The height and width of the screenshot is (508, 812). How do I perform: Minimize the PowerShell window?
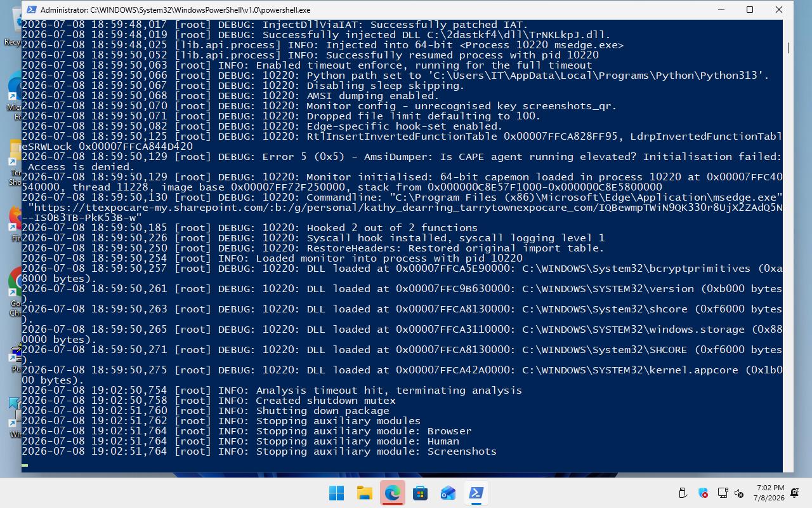pos(721,10)
